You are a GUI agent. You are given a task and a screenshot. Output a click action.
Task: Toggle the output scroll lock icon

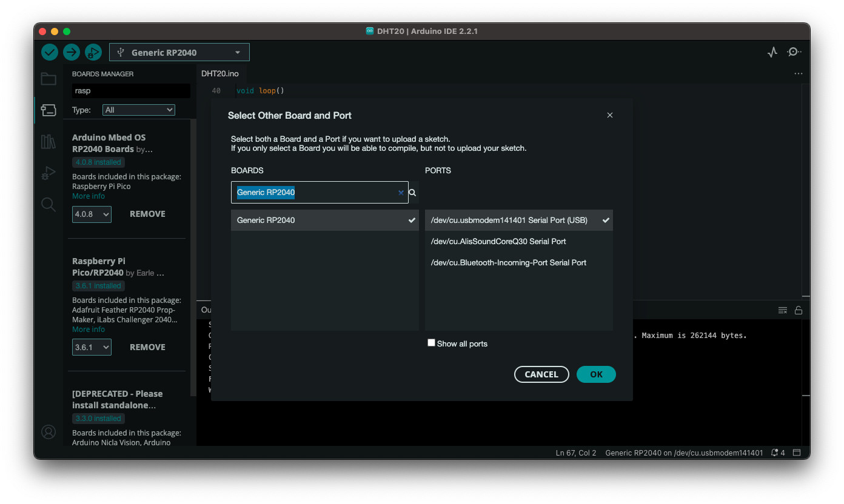click(x=799, y=310)
